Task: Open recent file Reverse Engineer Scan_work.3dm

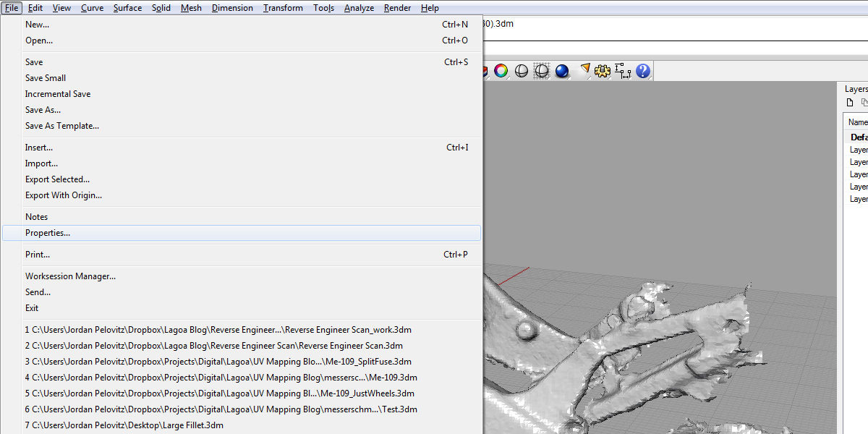Action: pos(218,330)
